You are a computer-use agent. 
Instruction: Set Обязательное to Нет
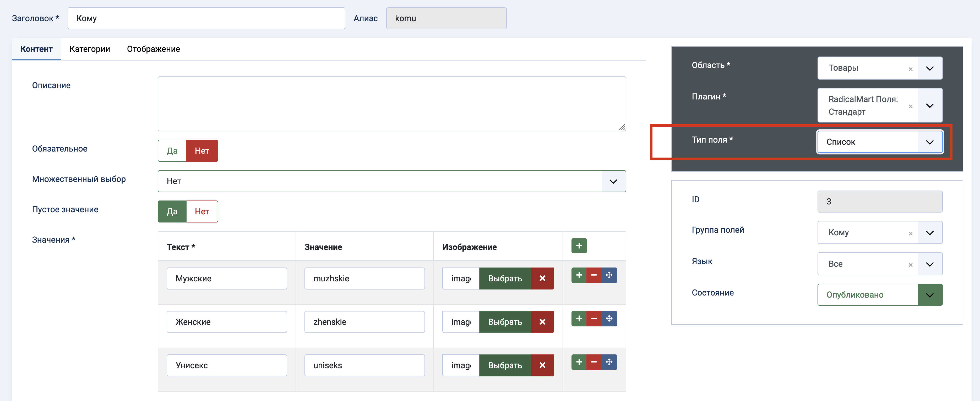tap(202, 151)
